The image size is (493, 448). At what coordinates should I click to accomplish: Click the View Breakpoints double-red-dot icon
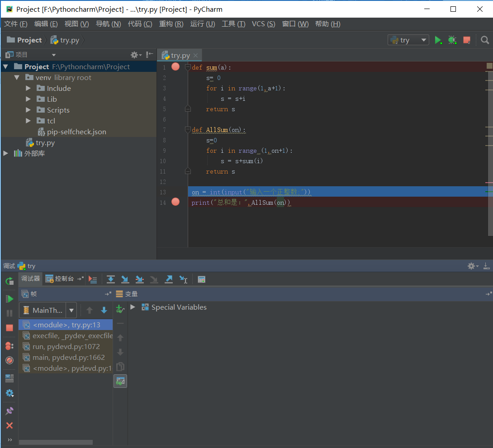tap(9, 346)
